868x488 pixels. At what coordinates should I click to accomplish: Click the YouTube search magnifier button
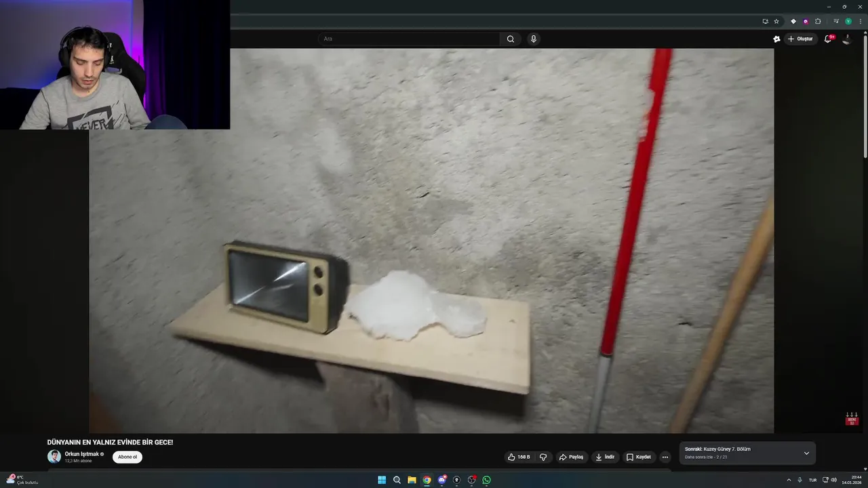tap(511, 39)
